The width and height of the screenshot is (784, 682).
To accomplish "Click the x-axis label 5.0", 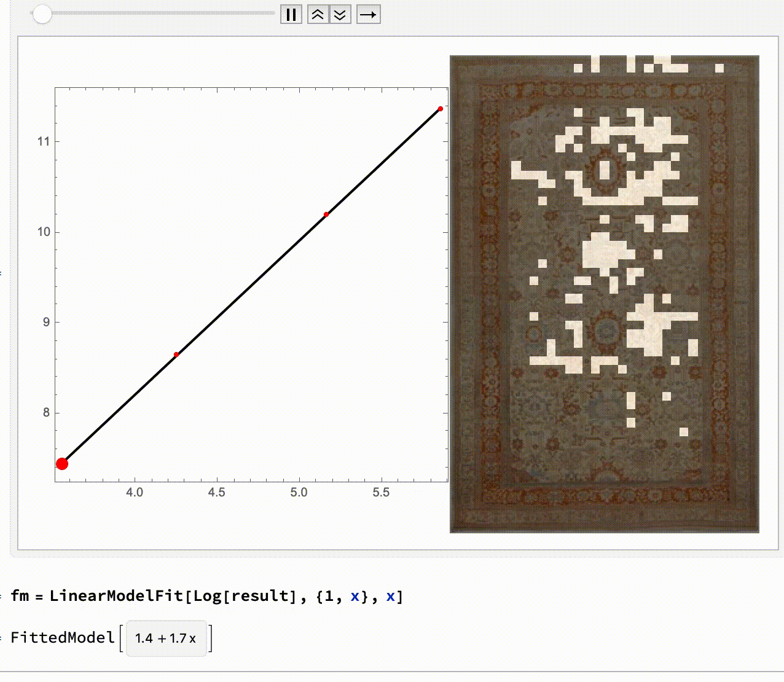I will 299,492.
